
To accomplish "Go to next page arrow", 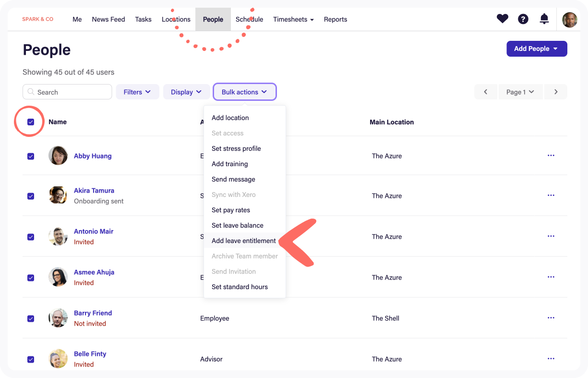I will pyautogui.click(x=556, y=92).
